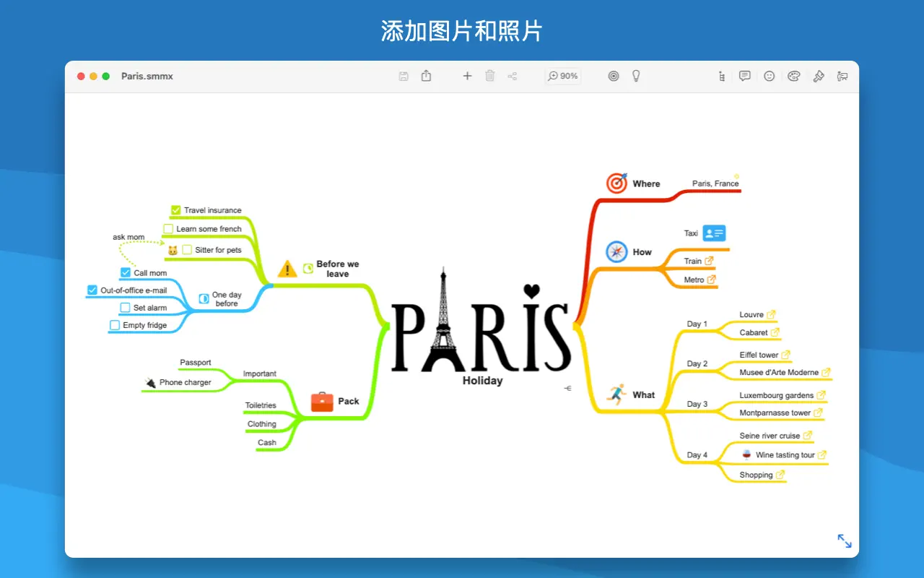Open the note comment bubble icon
The width and height of the screenshot is (924, 578).
745,76
